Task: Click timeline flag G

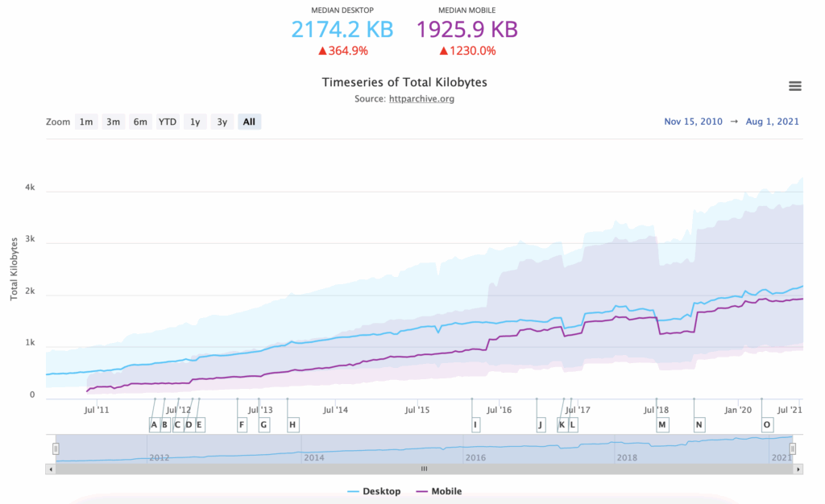Action: (x=263, y=424)
